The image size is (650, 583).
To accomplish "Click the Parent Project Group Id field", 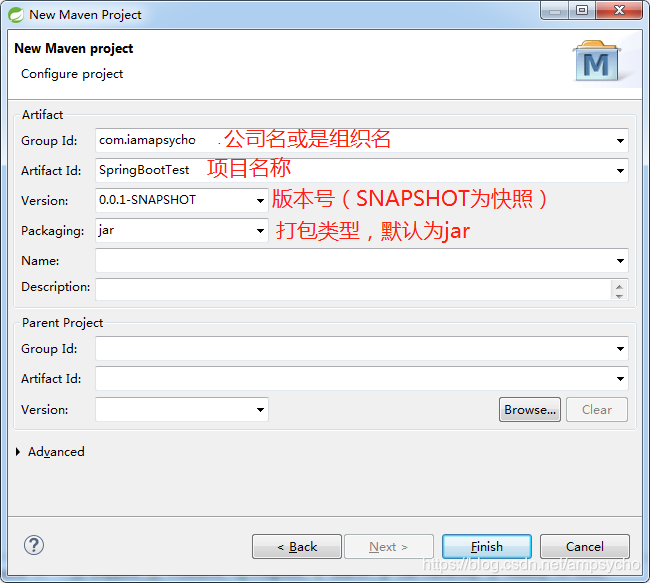I will 361,349.
